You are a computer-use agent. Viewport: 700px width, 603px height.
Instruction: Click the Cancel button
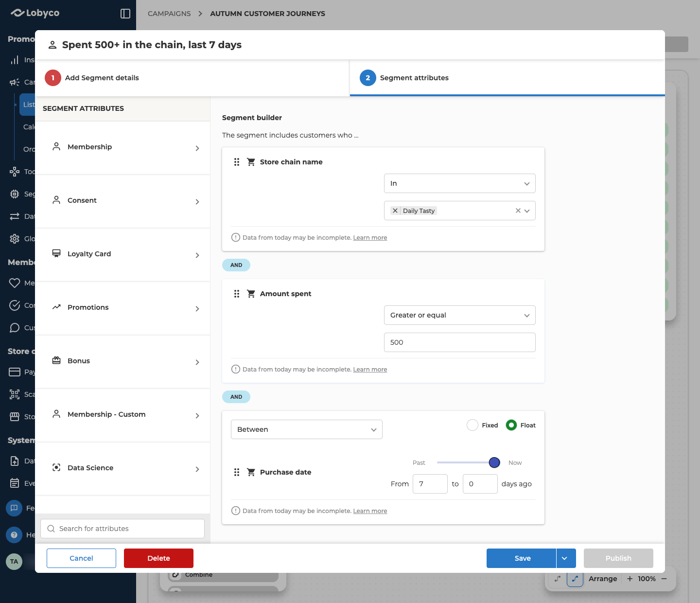point(81,558)
